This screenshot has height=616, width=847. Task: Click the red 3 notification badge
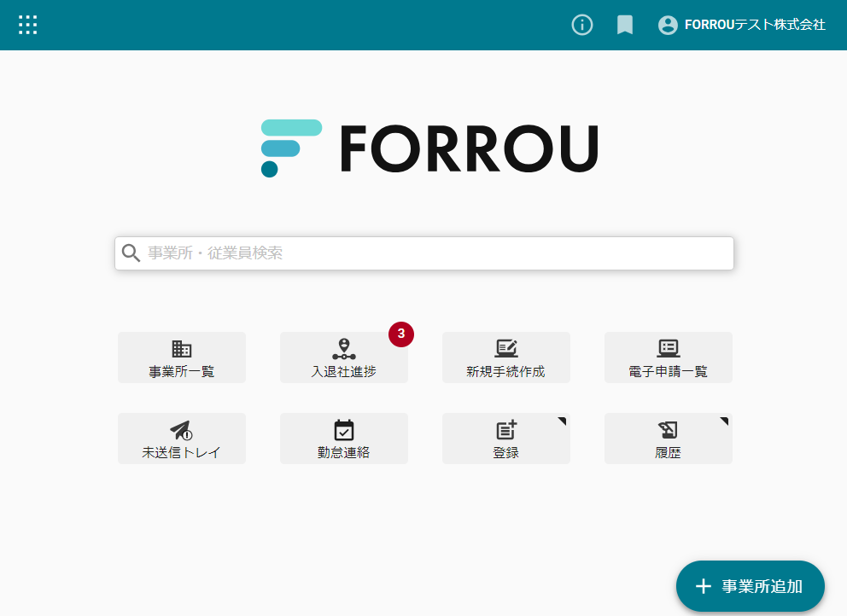coord(400,334)
